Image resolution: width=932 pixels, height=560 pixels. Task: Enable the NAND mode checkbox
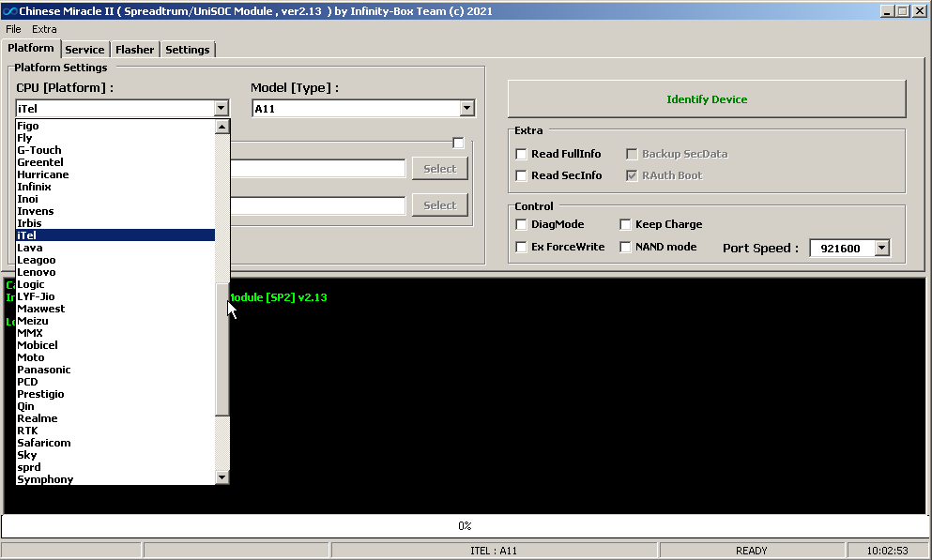click(x=625, y=247)
